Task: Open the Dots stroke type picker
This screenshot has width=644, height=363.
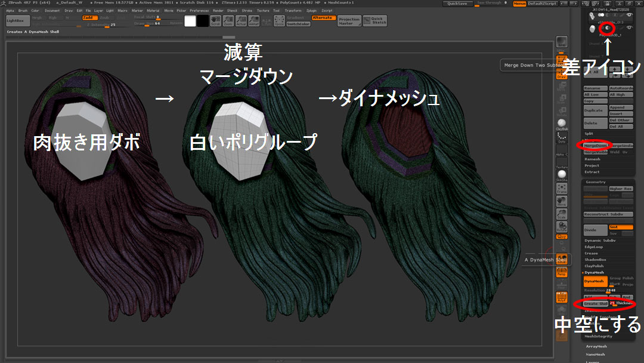Action: pos(562,138)
